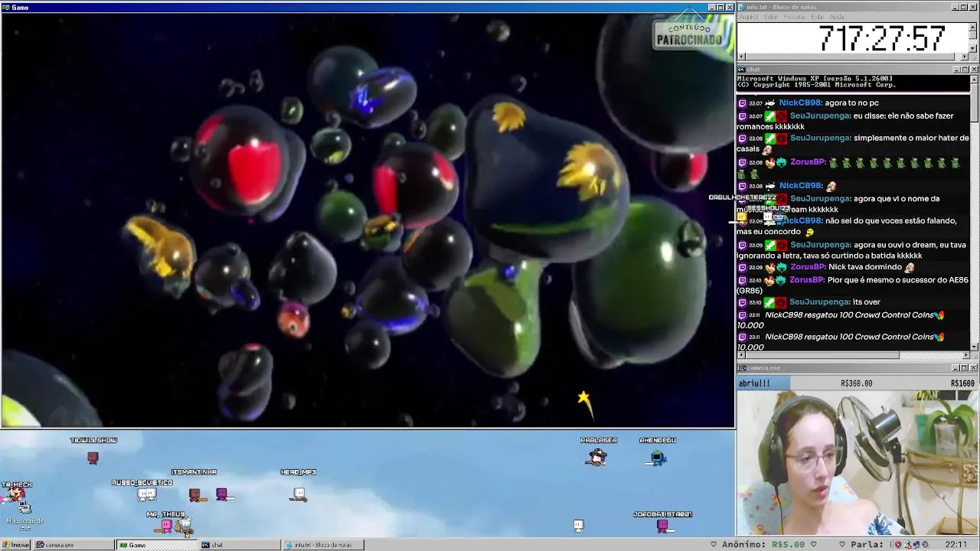
Task: Click SeuJurupenga username on 'its over' message
Action: [821, 302]
